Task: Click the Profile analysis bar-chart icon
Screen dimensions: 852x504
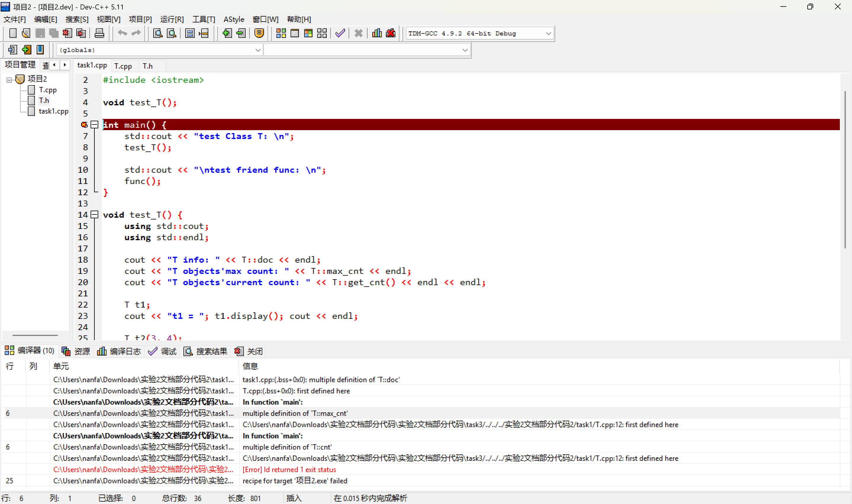Action: point(377,33)
